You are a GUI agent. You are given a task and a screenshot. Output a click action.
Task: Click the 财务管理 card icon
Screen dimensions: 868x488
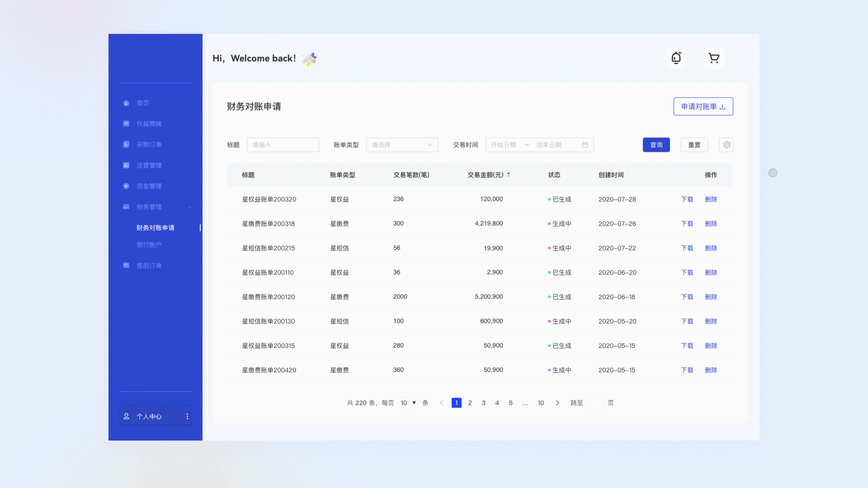126,207
